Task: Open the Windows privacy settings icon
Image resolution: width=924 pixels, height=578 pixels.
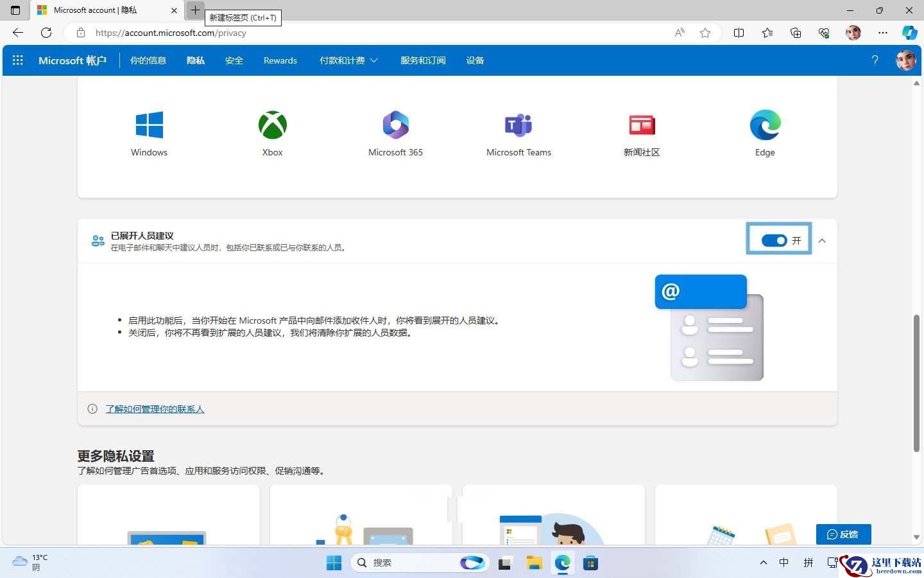Action: pyautogui.click(x=149, y=125)
